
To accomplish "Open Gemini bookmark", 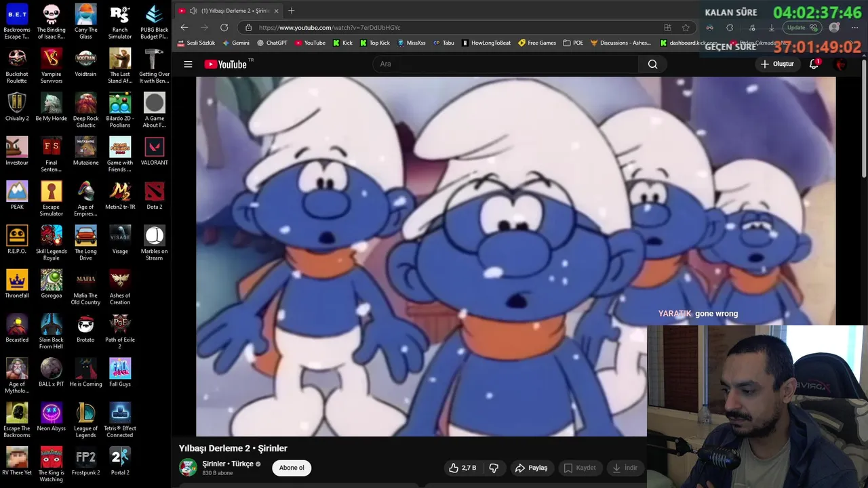I will (x=236, y=43).
